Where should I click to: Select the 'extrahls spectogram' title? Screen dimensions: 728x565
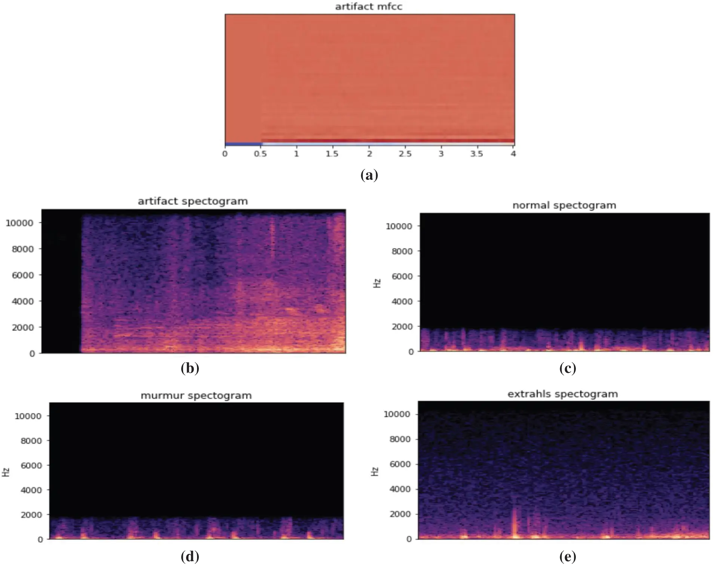coord(563,394)
